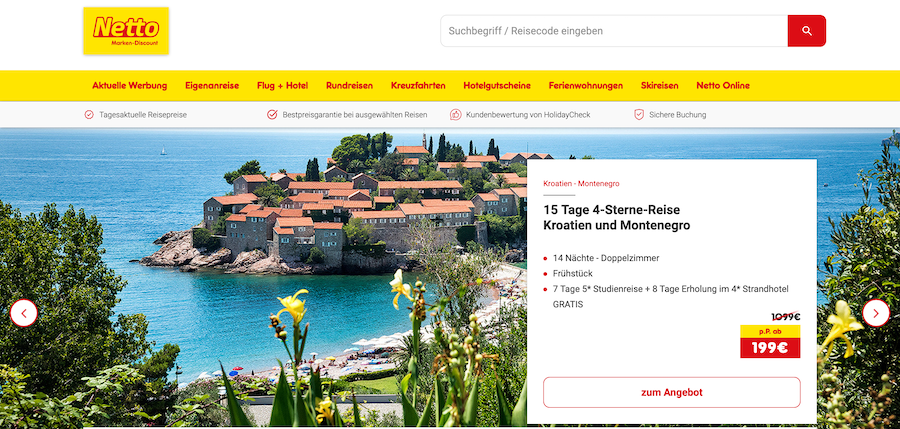
Task: Open the Rundreisen section
Action: (350, 86)
